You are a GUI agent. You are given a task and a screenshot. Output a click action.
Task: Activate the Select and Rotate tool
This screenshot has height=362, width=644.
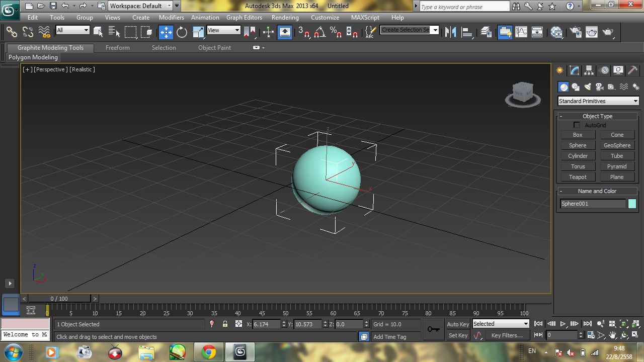(x=182, y=32)
